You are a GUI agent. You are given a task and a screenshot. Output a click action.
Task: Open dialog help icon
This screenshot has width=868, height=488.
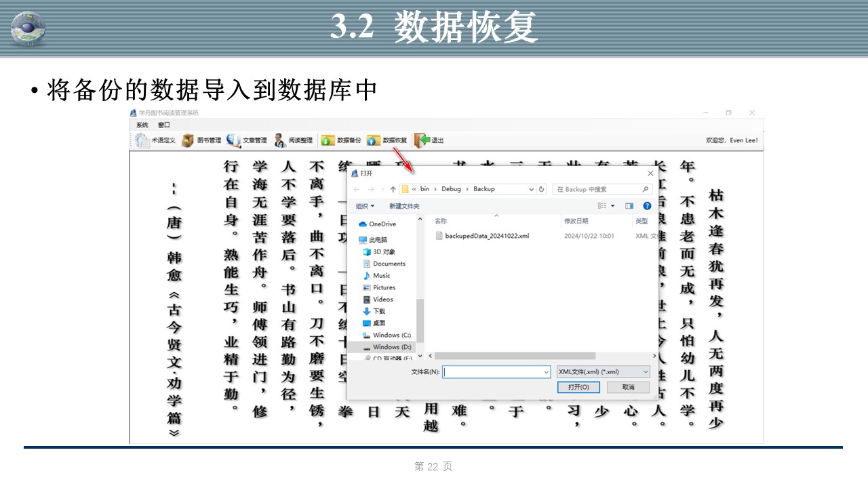[x=647, y=206]
